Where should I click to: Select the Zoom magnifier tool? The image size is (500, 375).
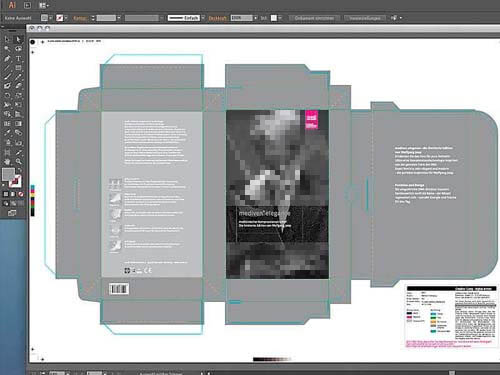(18, 162)
